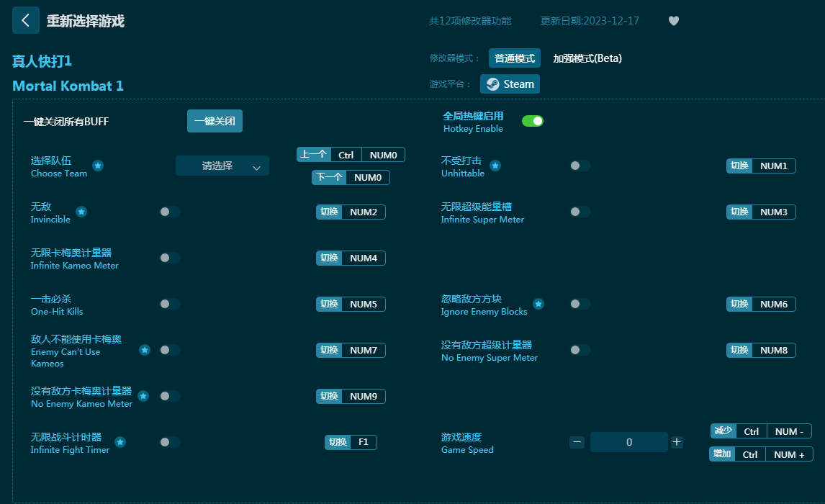The image size is (825, 504).
Task: Enable the Invincible toggle
Action: click(x=170, y=212)
